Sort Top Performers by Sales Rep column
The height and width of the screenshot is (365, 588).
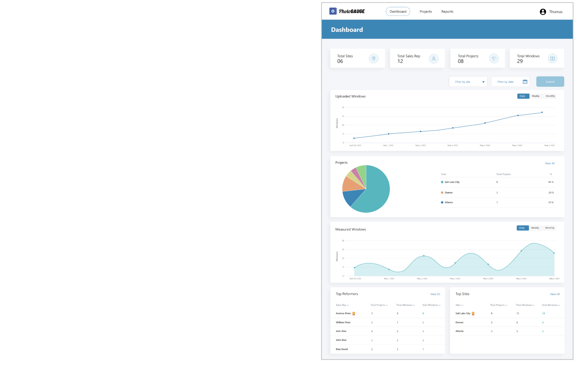[342, 305]
